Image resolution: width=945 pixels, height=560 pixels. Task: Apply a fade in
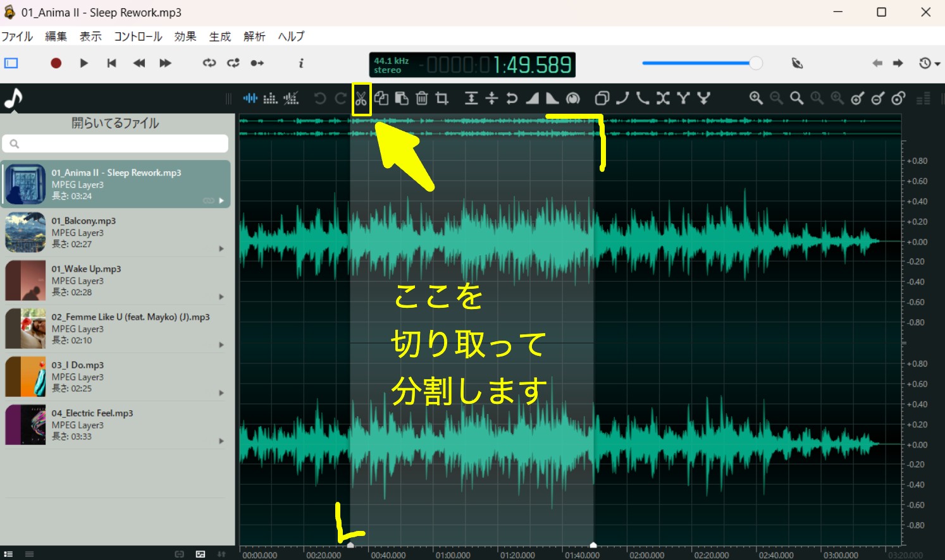pyautogui.click(x=532, y=98)
